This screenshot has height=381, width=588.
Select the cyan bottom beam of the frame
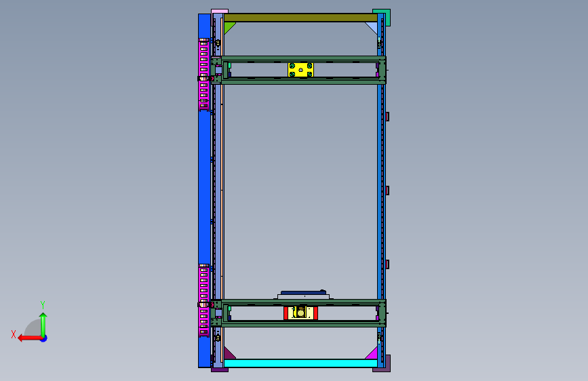tap(300, 363)
